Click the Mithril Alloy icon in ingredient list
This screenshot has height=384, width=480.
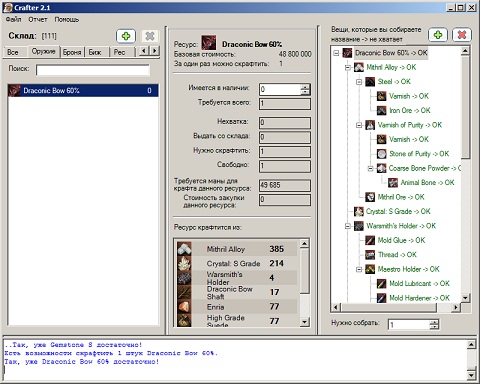(x=184, y=249)
